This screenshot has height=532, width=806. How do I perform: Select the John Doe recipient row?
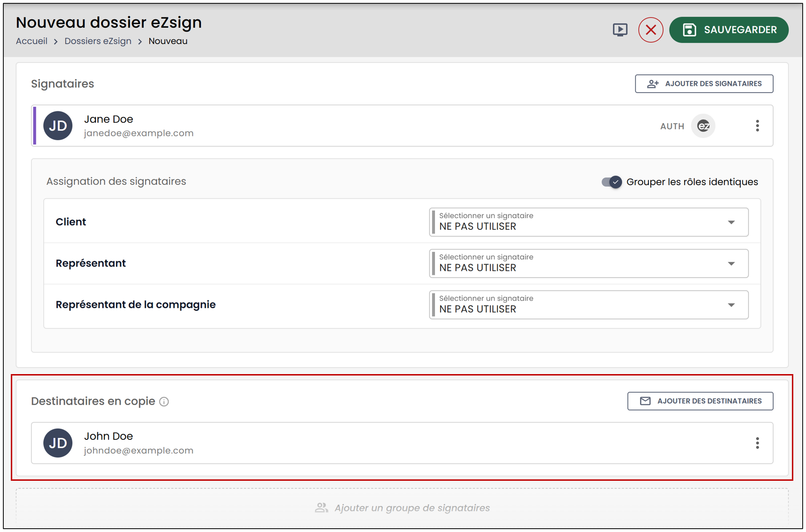[402, 443]
